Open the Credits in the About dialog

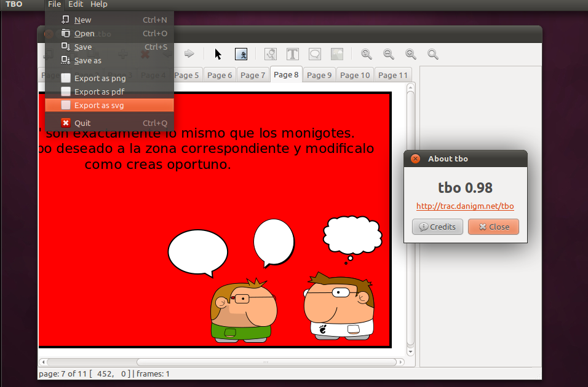pos(437,227)
